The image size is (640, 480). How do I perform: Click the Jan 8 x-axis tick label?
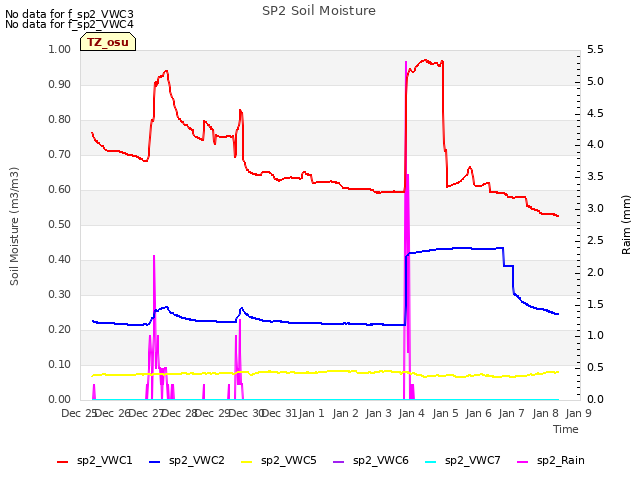click(545, 413)
